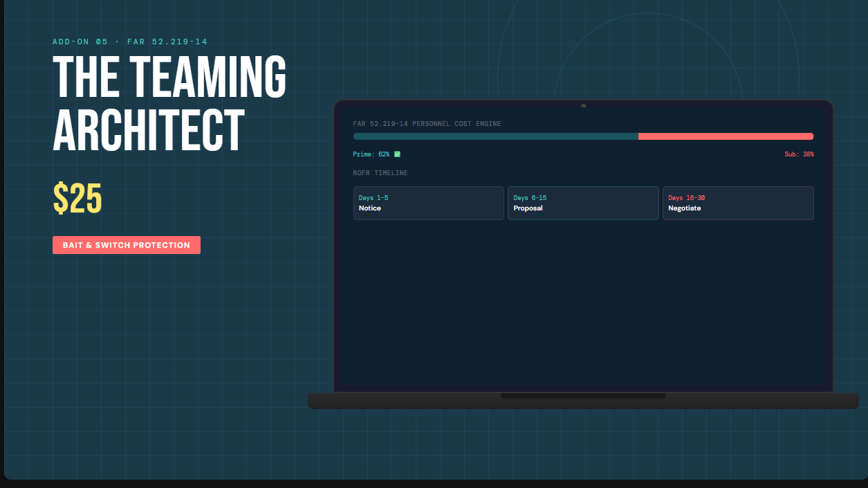
Task: Toggle the green checkmark beside Prime 62%
Action: click(396, 154)
